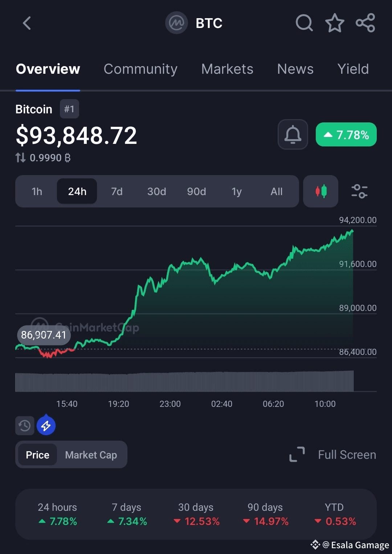Tap the 90 days 14.97% stat
The height and width of the screenshot is (554, 392).
click(x=265, y=514)
